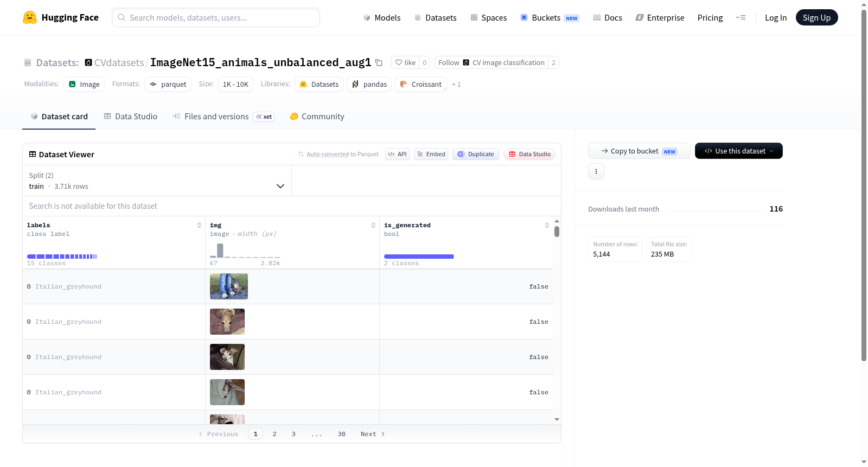Open Enterprise in top navigation
The width and height of the screenshot is (868, 467).
pos(660,17)
